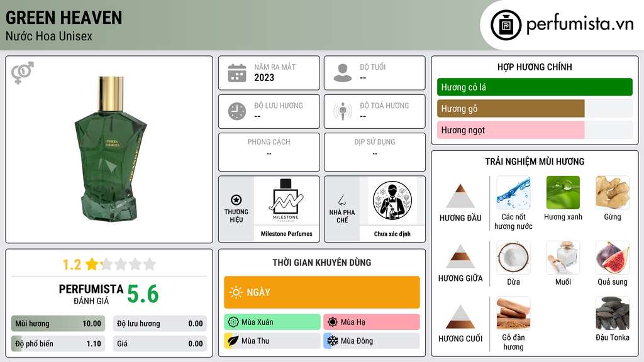Click the 2023 release year value

click(x=264, y=77)
